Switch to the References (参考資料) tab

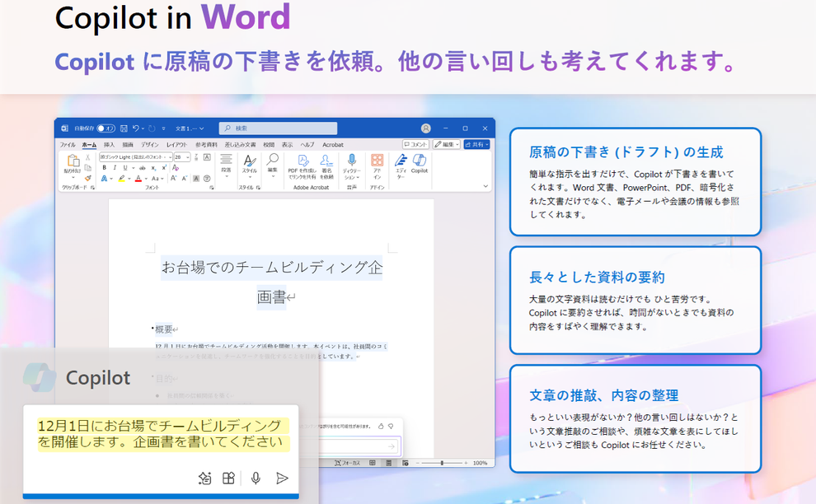point(207,145)
